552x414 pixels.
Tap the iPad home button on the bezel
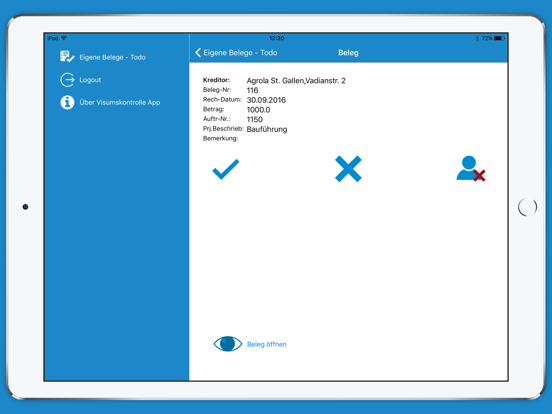pyautogui.click(x=527, y=207)
